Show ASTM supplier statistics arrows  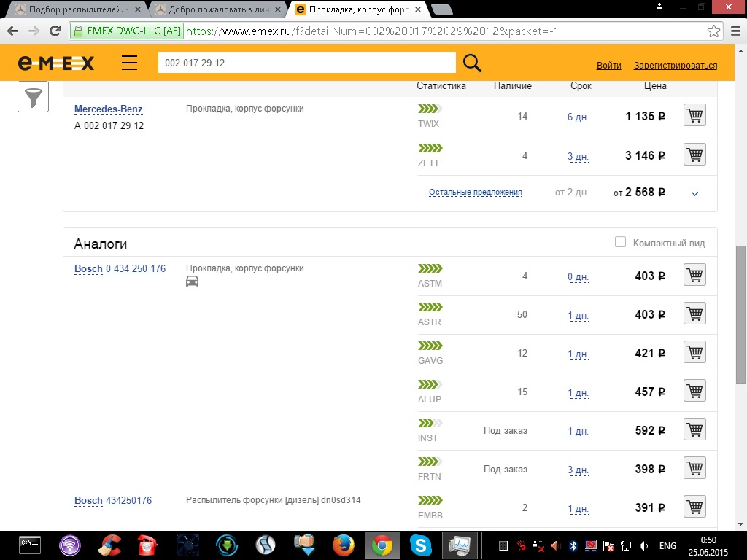430,268
